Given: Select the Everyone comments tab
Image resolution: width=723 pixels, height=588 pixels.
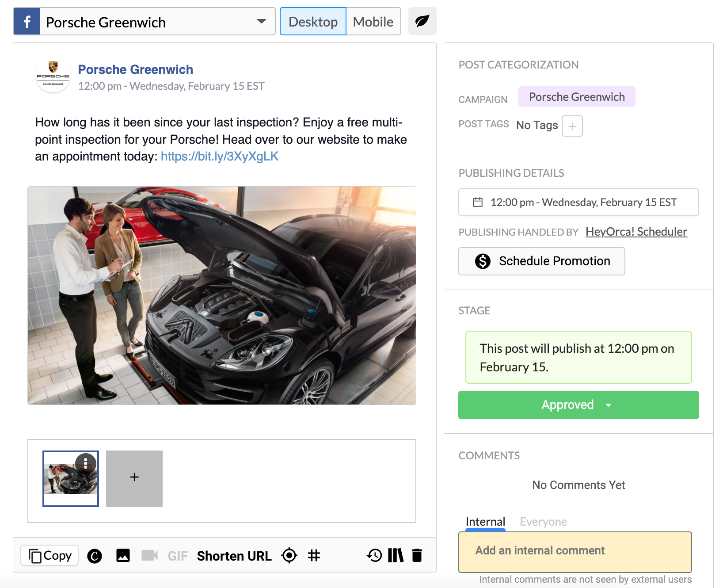Looking at the screenshot, I should (543, 522).
